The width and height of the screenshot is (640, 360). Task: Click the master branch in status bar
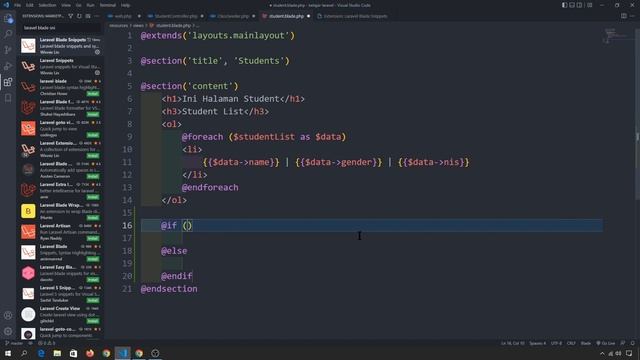coord(14,344)
